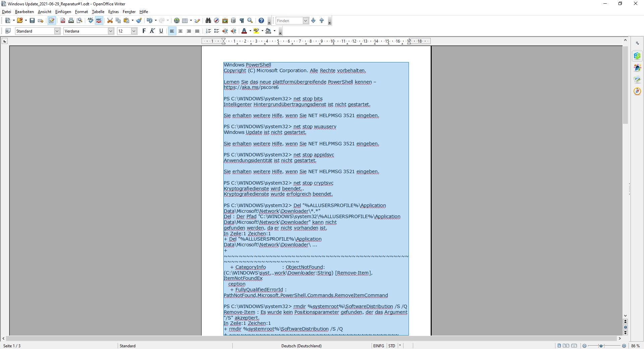Find previous search result arrow
This screenshot has width=644, height=349.
pyautogui.click(x=322, y=21)
